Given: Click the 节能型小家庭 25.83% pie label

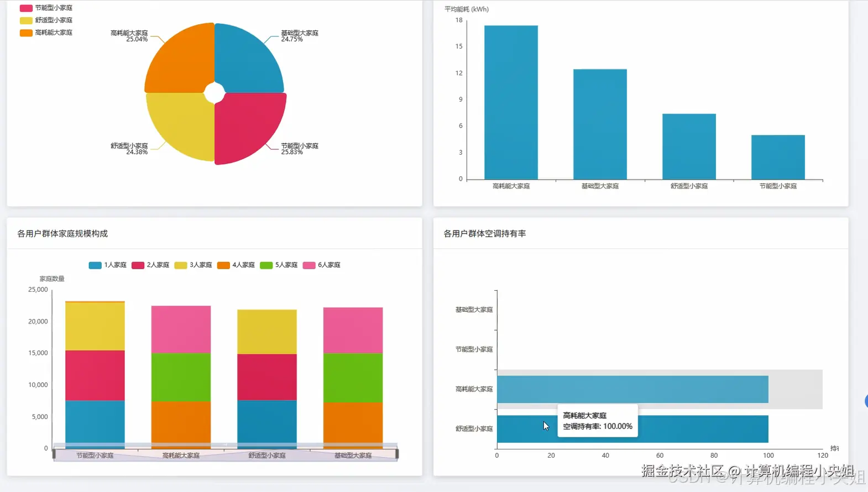Looking at the screenshot, I should tap(300, 149).
